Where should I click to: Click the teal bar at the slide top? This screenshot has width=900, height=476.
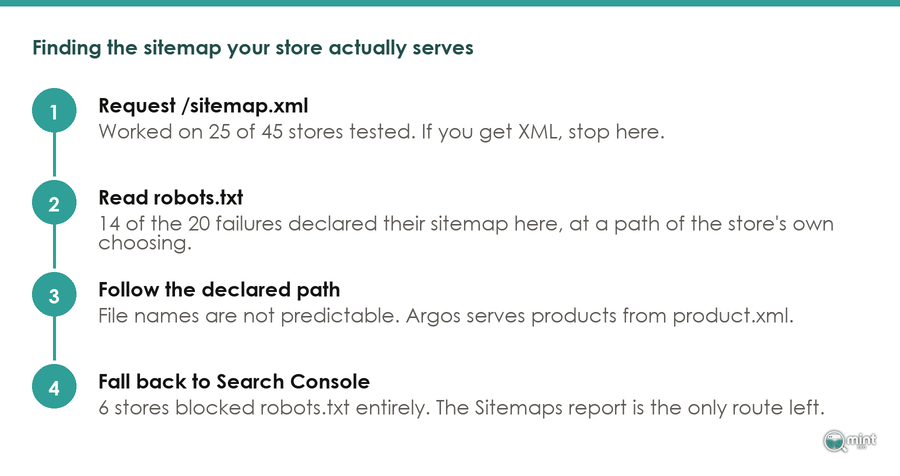[x=450, y=3]
